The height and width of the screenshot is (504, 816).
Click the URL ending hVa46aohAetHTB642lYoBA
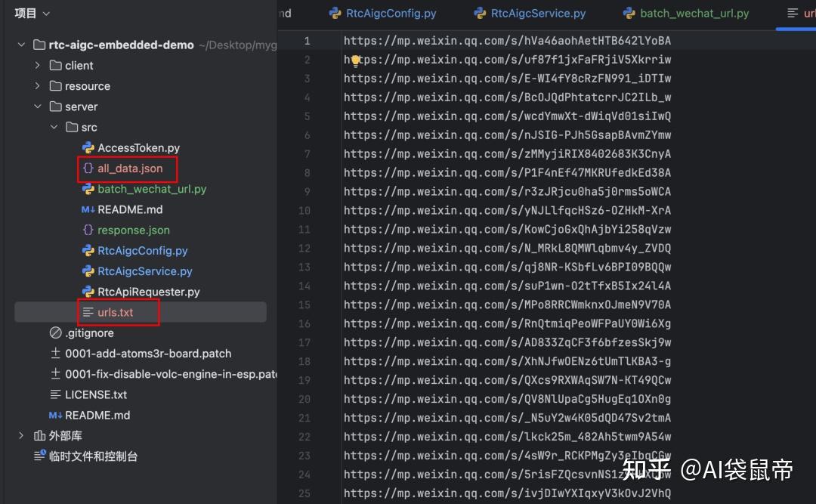tap(508, 41)
